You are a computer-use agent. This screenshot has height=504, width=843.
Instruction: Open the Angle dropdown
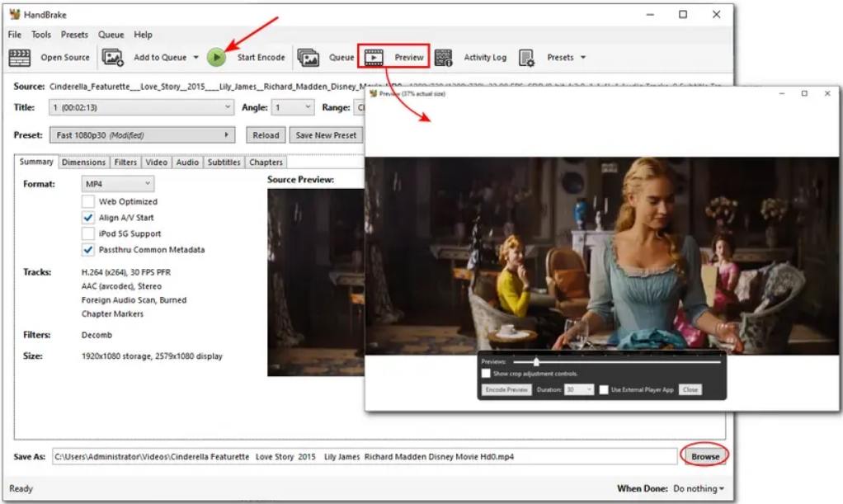(x=293, y=107)
